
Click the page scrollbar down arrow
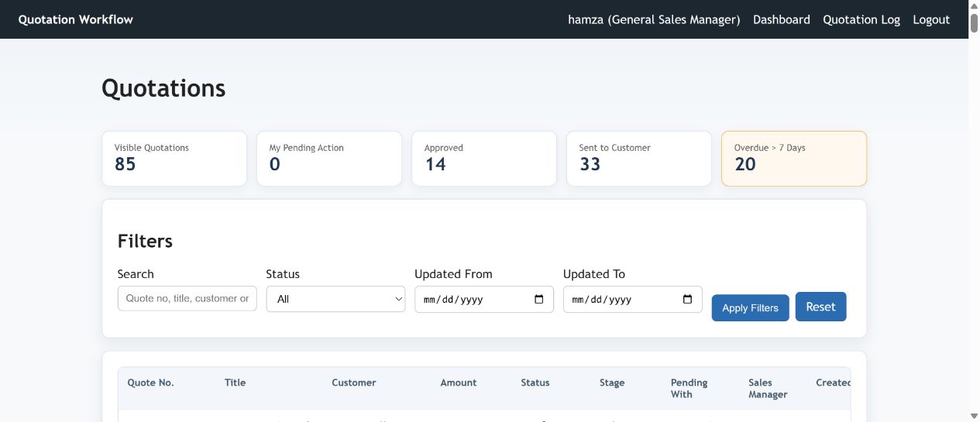974,416
